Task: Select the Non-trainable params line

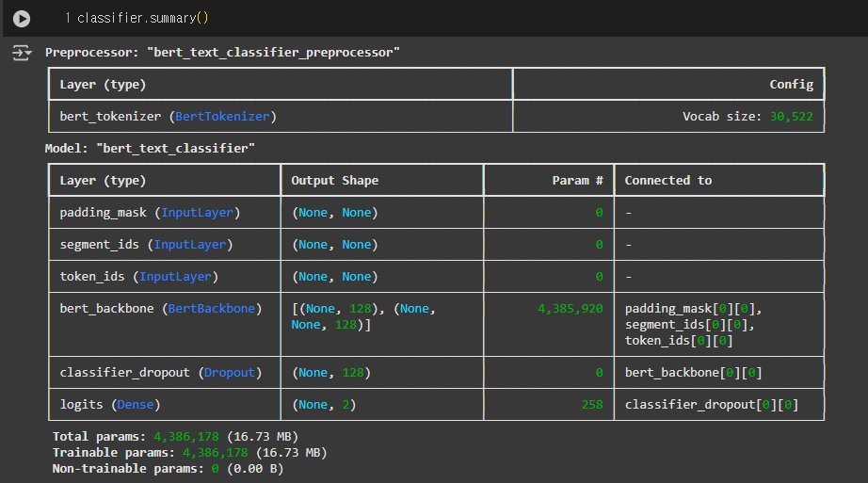Action: pyautogui.click(x=168, y=469)
